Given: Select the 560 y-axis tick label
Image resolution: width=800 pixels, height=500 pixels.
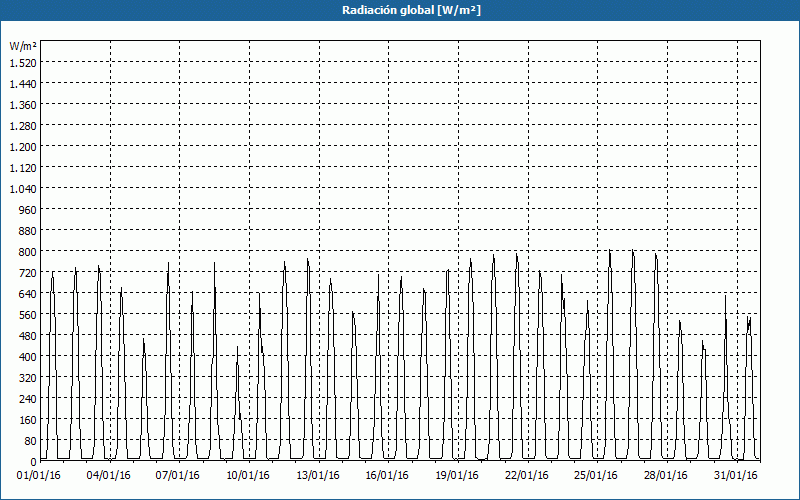Looking at the screenshot, I should (x=26, y=315).
